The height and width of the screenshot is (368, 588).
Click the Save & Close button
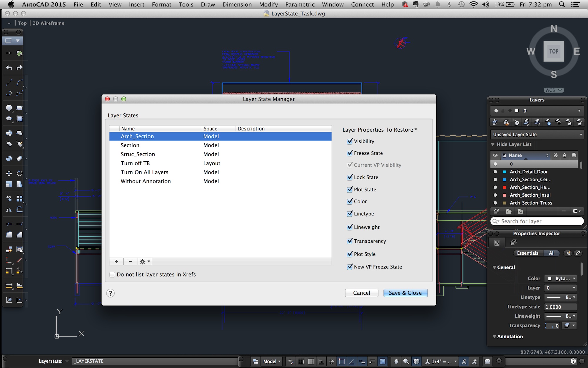pos(405,293)
